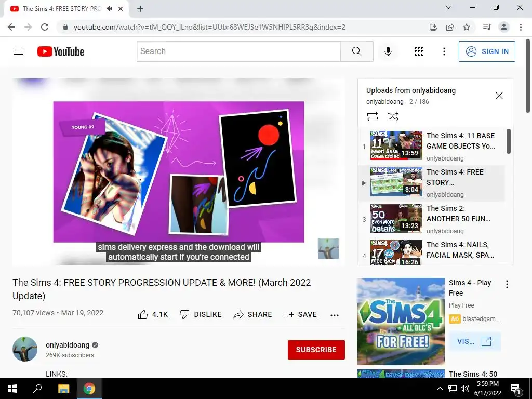Open the SHARE dialog
The image size is (532, 399).
coord(253,314)
